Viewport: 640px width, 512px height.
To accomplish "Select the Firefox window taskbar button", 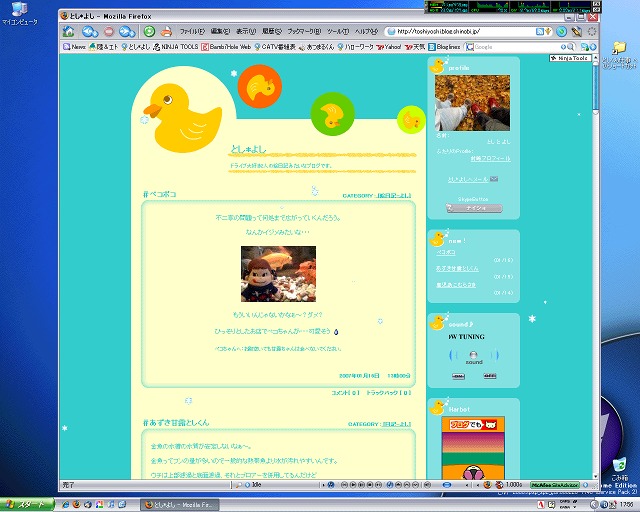I will coord(180,505).
